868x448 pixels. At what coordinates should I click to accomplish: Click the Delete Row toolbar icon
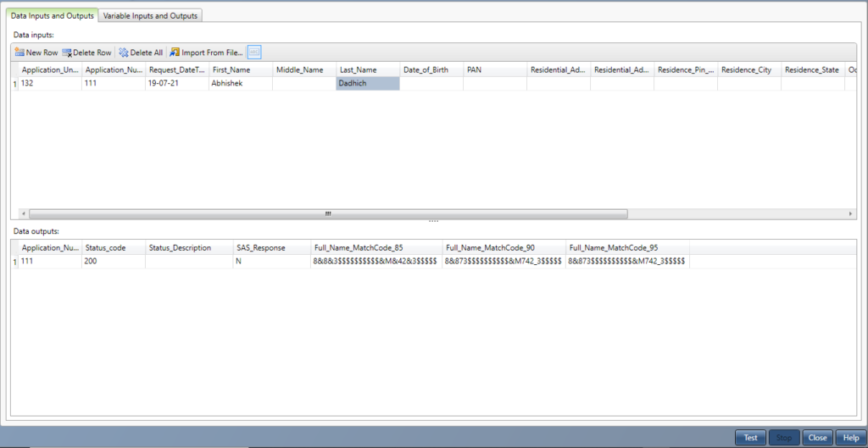tap(86, 53)
